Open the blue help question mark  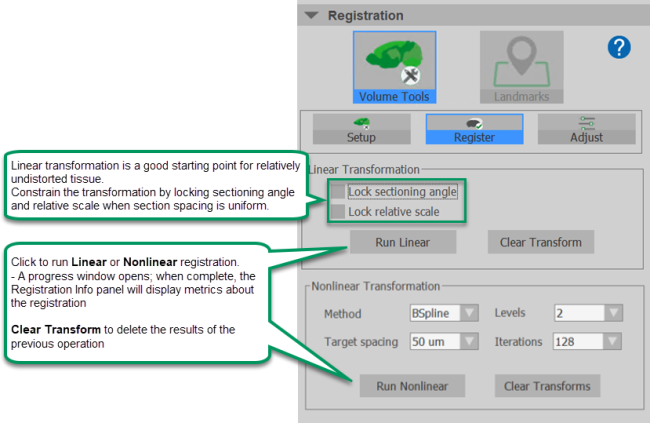(x=619, y=47)
